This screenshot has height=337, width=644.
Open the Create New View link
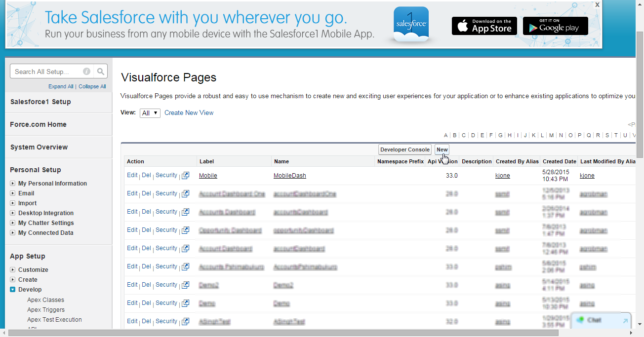click(x=189, y=112)
